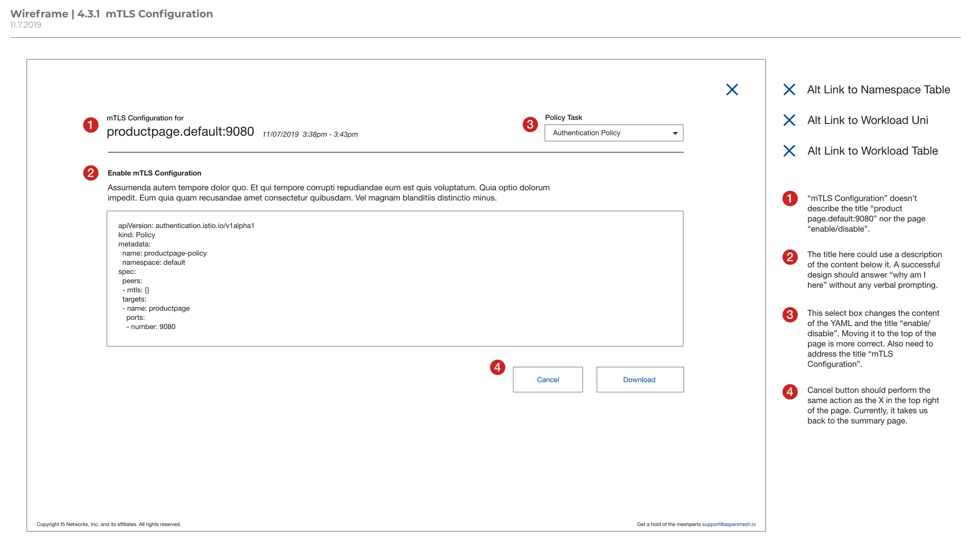Click 'namespace: default' line in YAML
This screenshot has width=980, height=551.
point(154,262)
